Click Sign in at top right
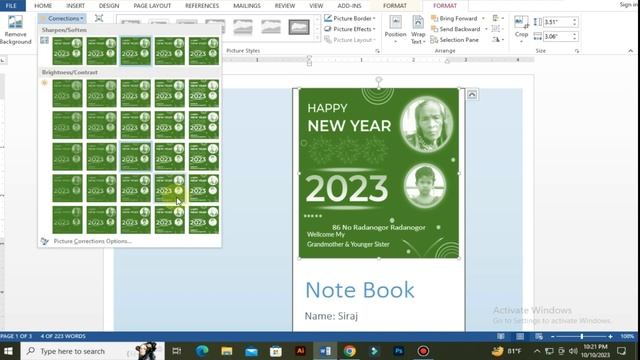The image size is (640, 360). 629,4
